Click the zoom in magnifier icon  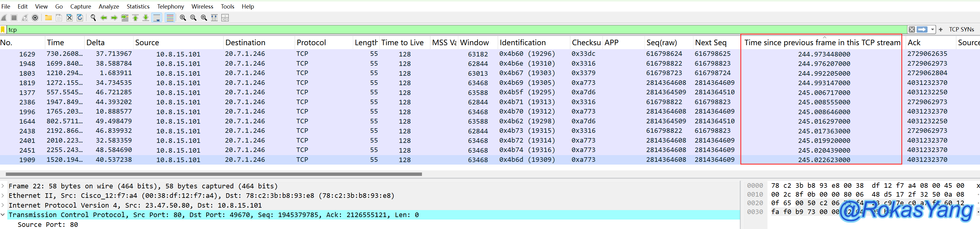pos(183,17)
